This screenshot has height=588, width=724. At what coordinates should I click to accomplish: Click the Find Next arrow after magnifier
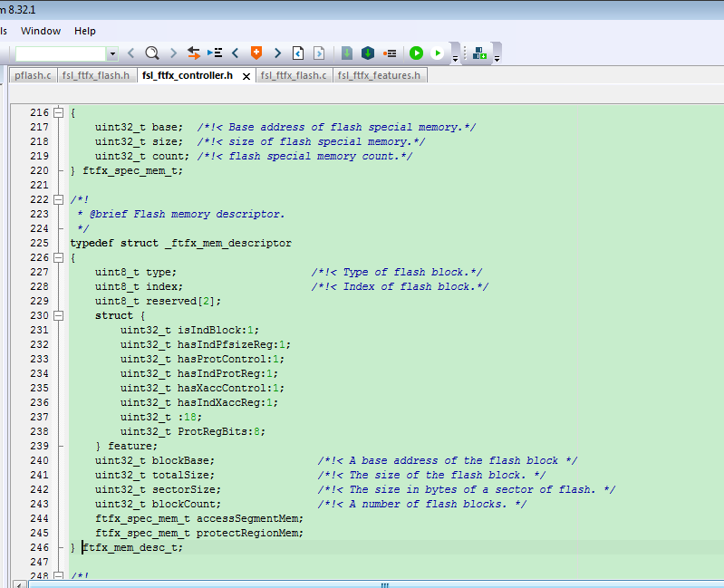(174, 53)
